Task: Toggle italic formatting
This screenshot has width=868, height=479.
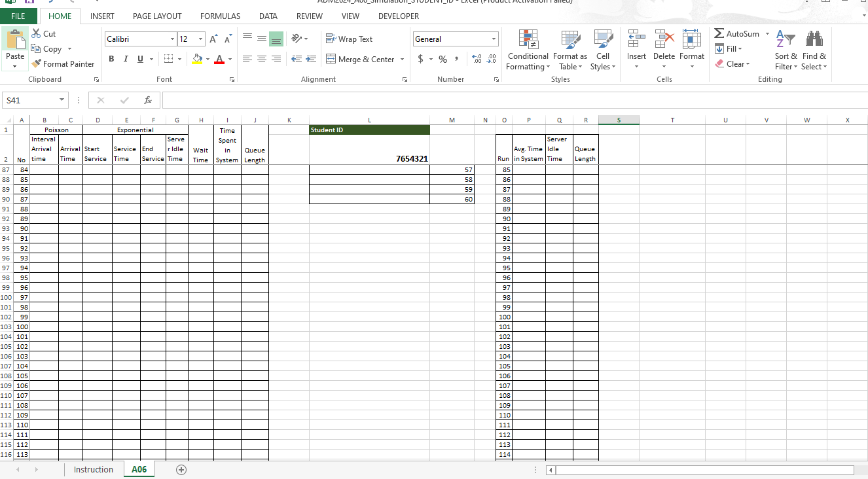Action: coord(125,59)
